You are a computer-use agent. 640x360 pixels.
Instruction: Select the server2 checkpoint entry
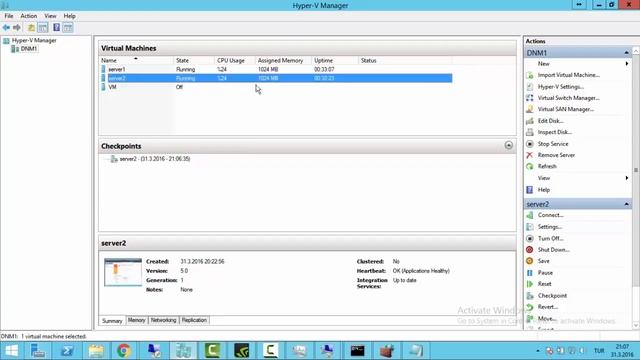pyautogui.click(x=154, y=159)
